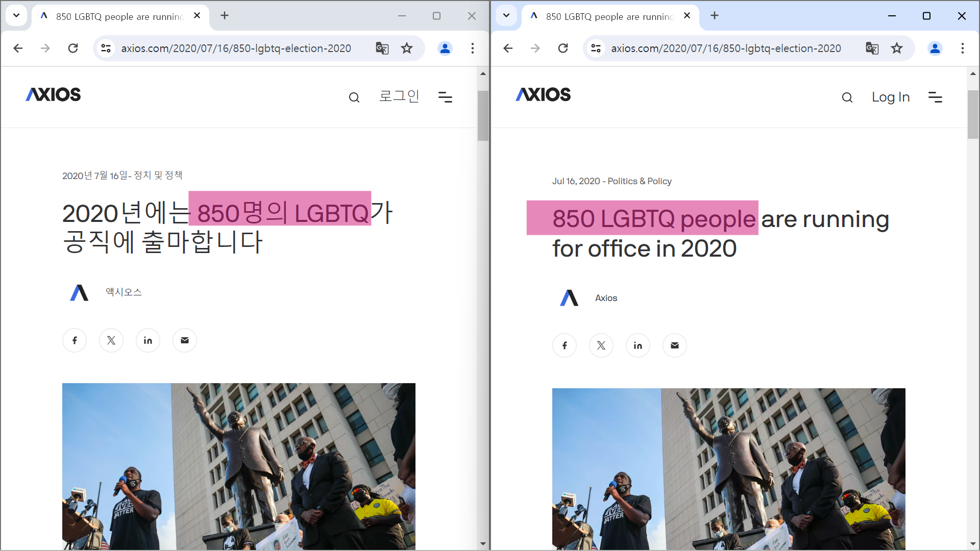
Task: Click Log In link in right window
Action: click(891, 97)
